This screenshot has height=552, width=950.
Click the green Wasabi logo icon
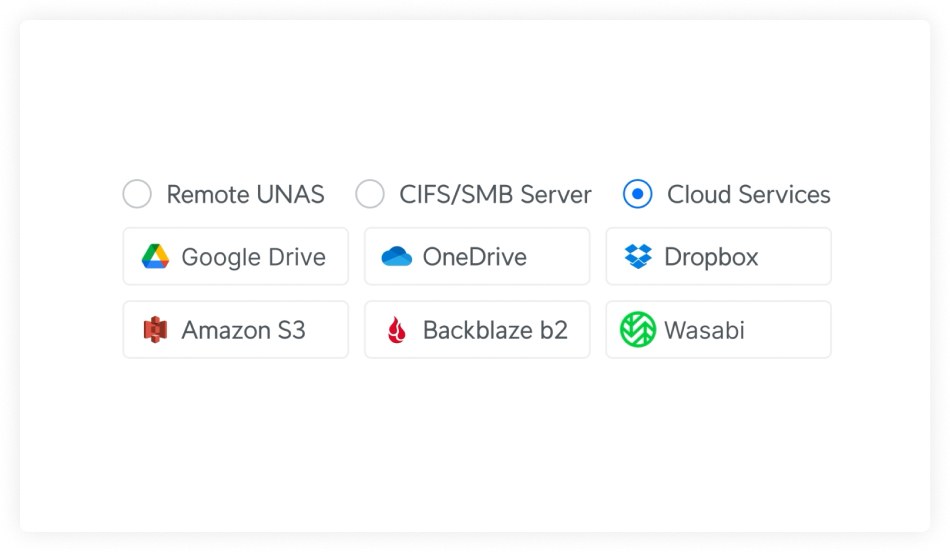click(x=637, y=330)
